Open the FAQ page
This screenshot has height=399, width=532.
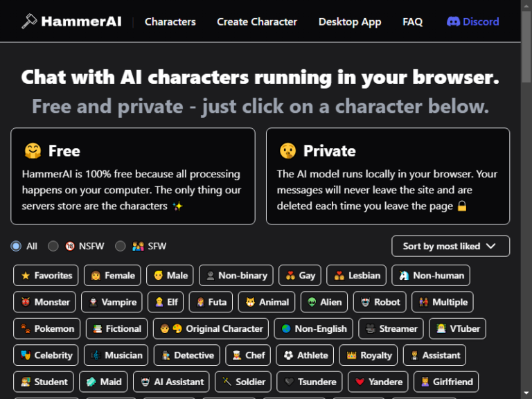pos(413,21)
